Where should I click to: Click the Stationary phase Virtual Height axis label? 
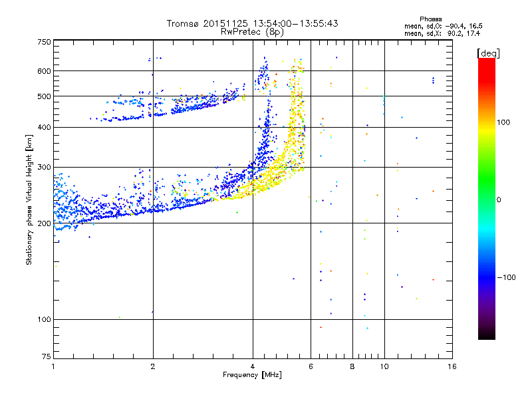coord(29,199)
